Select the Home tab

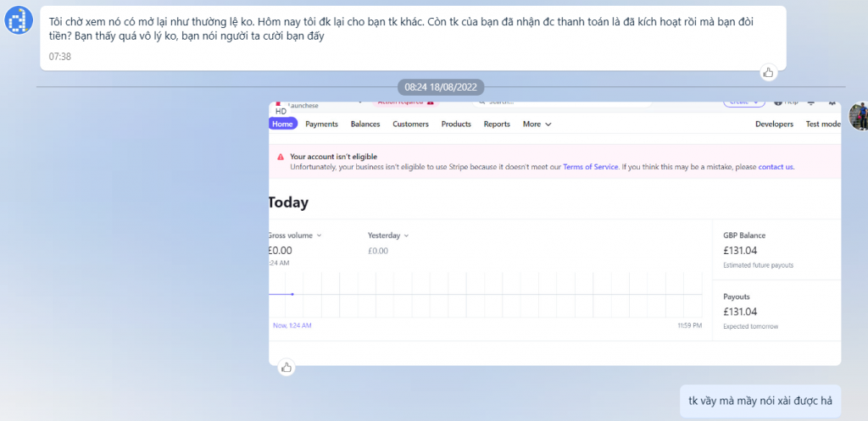[282, 124]
